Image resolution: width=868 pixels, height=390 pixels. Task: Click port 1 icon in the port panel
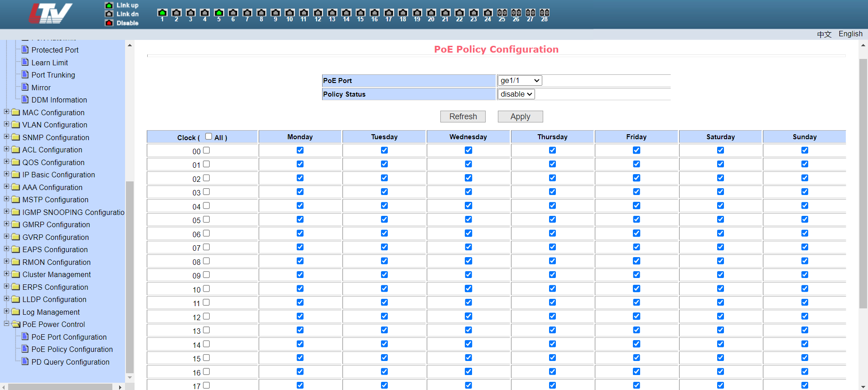pyautogui.click(x=162, y=13)
